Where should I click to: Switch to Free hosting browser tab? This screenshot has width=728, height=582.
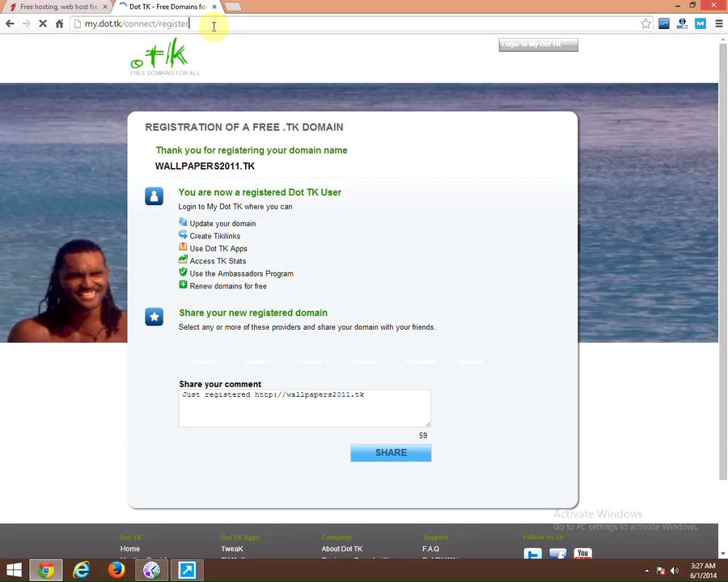(x=58, y=6)
